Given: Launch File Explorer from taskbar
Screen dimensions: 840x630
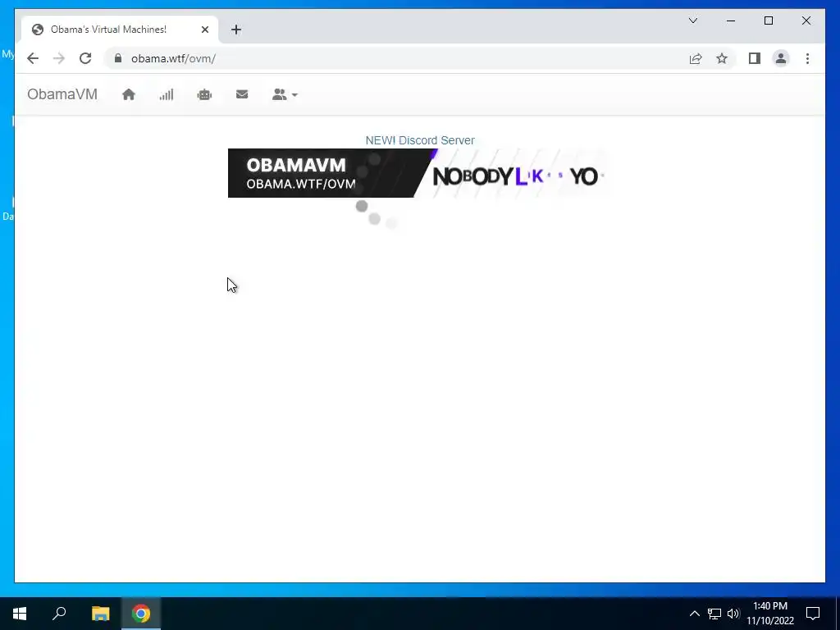Looking at the screenshot, I should [100, 614].
